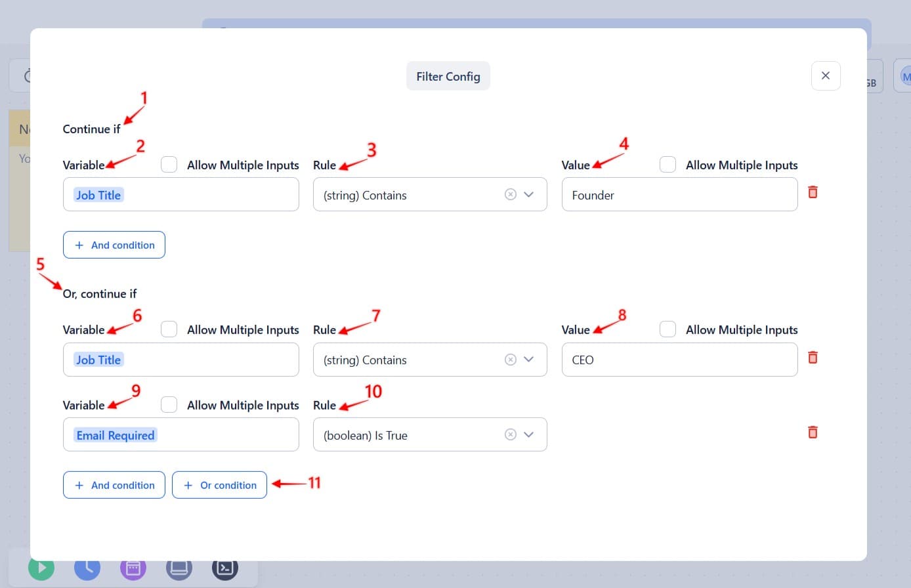Screen dimensions: 911x588
Task: Add an Or condition
Action: [219, 485]
